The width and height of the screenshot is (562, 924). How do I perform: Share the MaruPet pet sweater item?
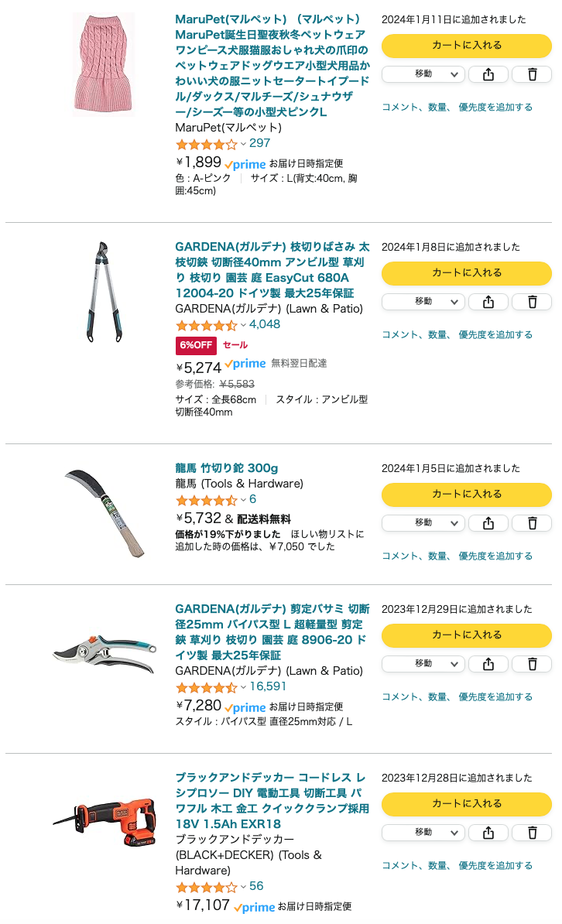click(488, 74)
